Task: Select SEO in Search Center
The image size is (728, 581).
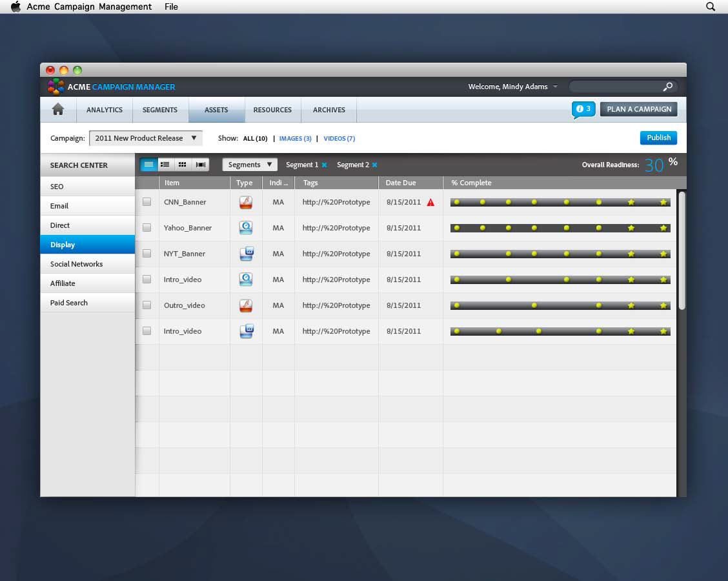Action: (88, 186)
